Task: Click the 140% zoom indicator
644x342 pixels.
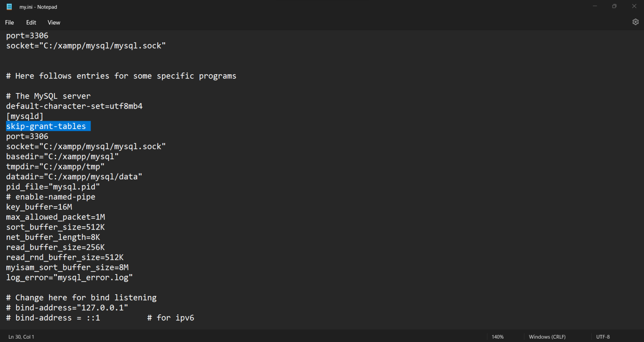Action: pos(498,337)
